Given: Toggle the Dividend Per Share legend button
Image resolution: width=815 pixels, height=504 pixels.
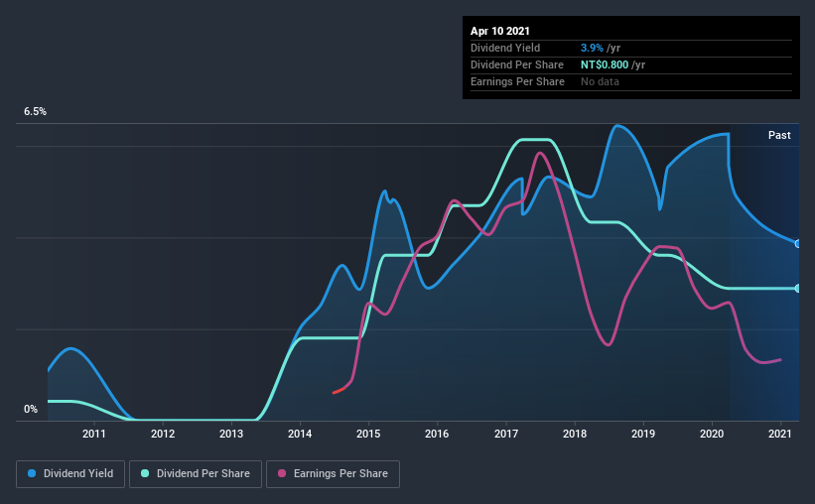Looking at the screenshot, I should [196, 474].
